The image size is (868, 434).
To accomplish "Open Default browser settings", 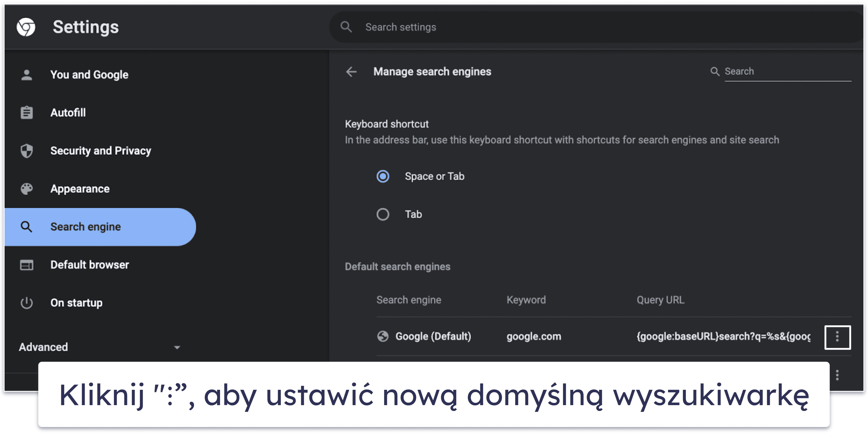I will [x=100, y=265].
